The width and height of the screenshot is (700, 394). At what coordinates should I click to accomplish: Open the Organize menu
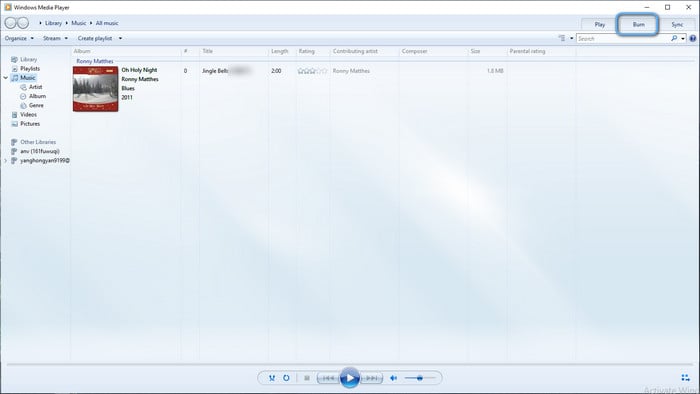(x=19, y=38)
